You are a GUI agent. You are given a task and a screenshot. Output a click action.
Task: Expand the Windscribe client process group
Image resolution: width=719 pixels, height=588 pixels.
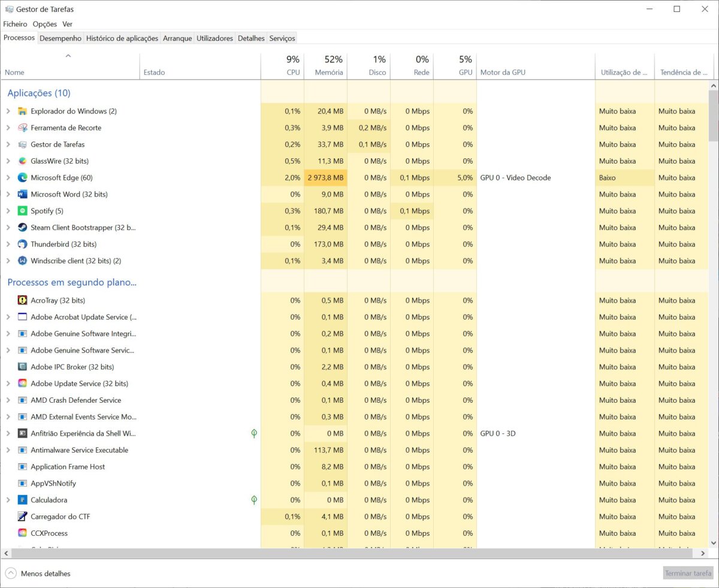pyautogui.click(x=8, y=261)
